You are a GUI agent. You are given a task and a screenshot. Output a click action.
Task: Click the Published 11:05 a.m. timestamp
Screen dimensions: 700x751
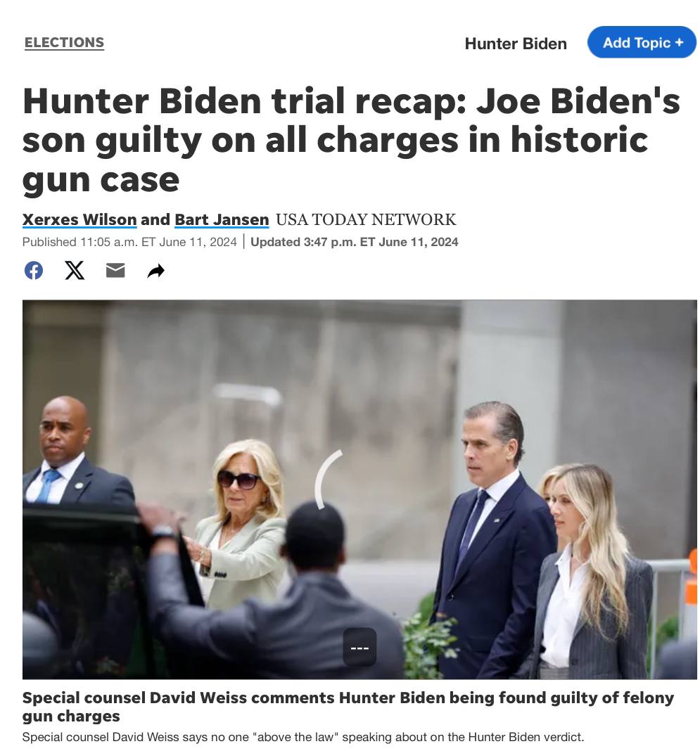pos(129,242)
